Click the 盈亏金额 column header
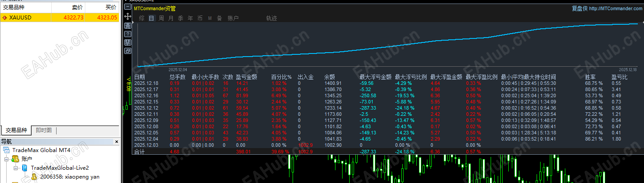Image resolution: width=644 pixels, height=183 pixels. coord(247,77)
